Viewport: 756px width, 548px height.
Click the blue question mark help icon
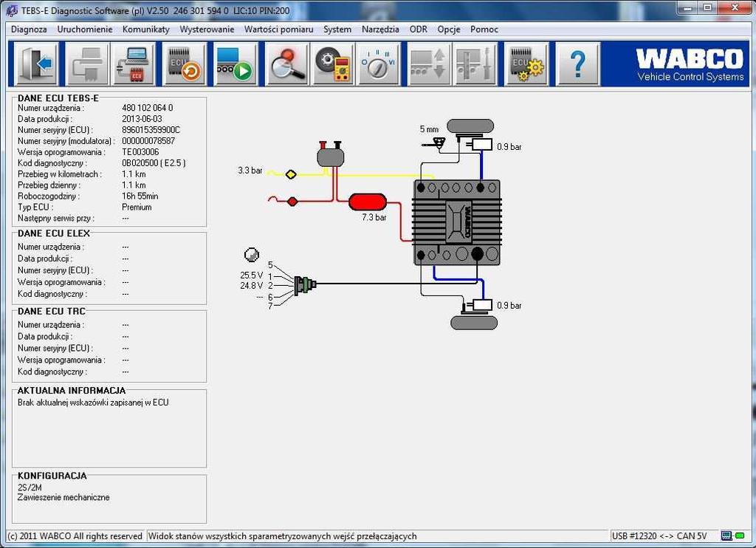click(x=577, y=64)
